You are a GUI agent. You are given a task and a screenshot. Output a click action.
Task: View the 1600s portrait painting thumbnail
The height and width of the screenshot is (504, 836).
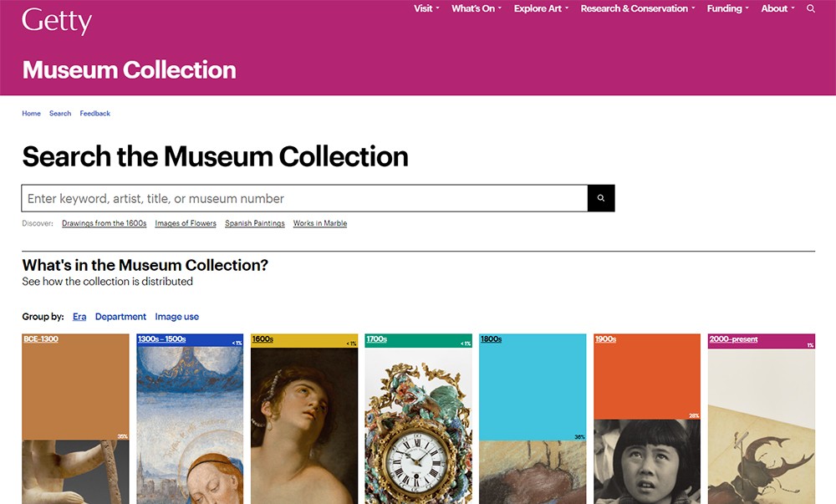(x=304, y=425)
